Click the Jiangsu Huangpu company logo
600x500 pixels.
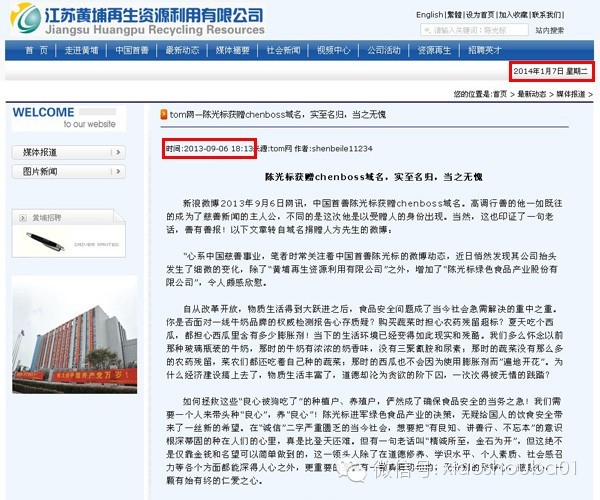pos(26,18)
